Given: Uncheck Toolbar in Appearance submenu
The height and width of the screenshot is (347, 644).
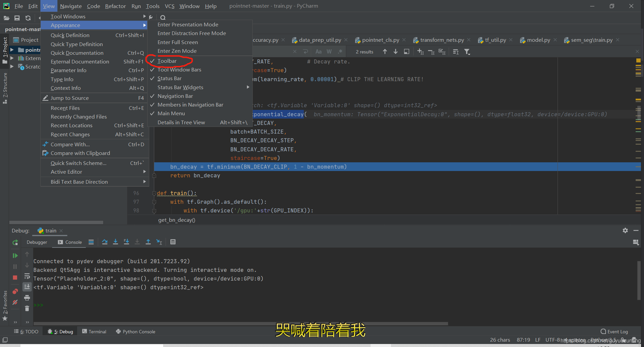Looking at the screenshot, I should (x=200, y=61).
